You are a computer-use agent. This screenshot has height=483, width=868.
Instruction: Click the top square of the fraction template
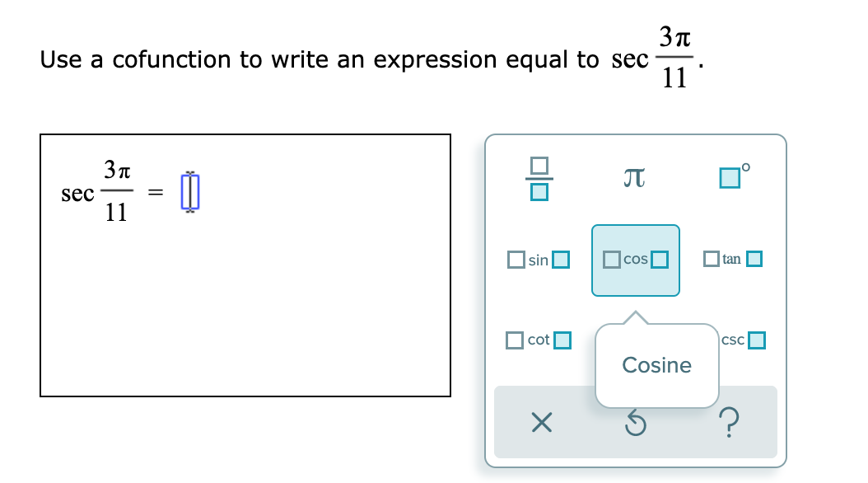coord(538,166)
